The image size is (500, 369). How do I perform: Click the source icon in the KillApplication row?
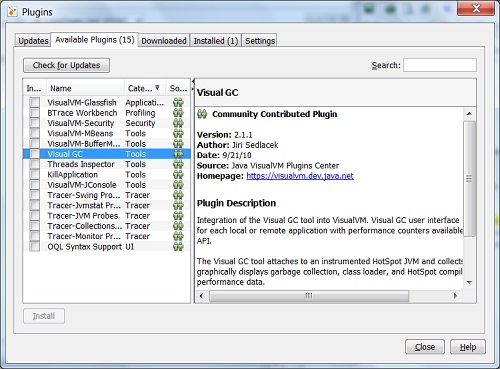point(178,175)
